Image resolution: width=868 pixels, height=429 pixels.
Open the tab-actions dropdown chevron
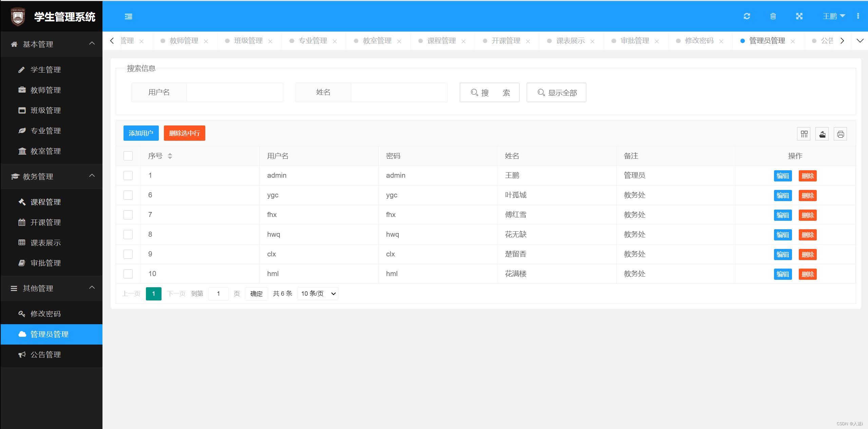[860, 41]
